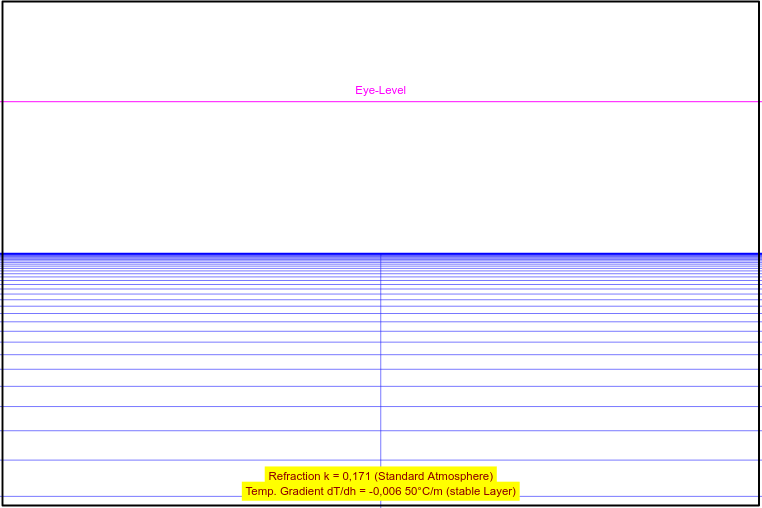Click the vertical blue center line
This screenshot has height=508, width=762.
(380, 400)
